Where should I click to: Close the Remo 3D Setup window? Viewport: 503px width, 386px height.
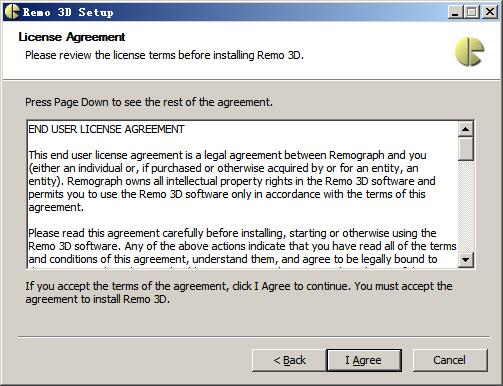click(x=490, y=12)
